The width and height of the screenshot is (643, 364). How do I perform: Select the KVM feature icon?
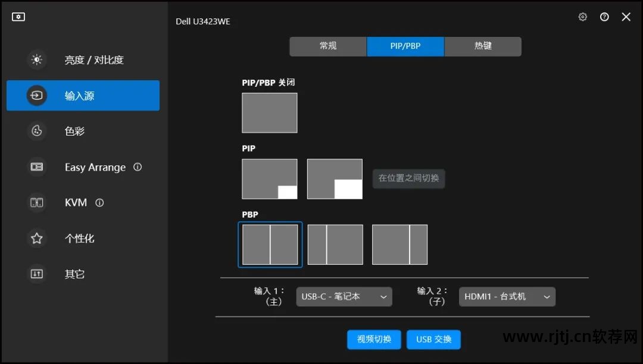tap(36, 202)
